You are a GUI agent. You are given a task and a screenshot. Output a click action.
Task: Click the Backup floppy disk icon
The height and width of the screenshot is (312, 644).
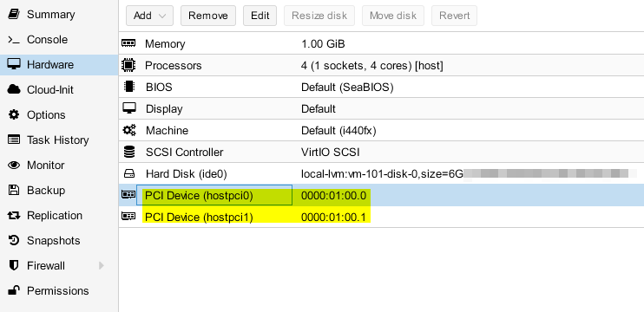pyautogui.click(x=14, y=191)
